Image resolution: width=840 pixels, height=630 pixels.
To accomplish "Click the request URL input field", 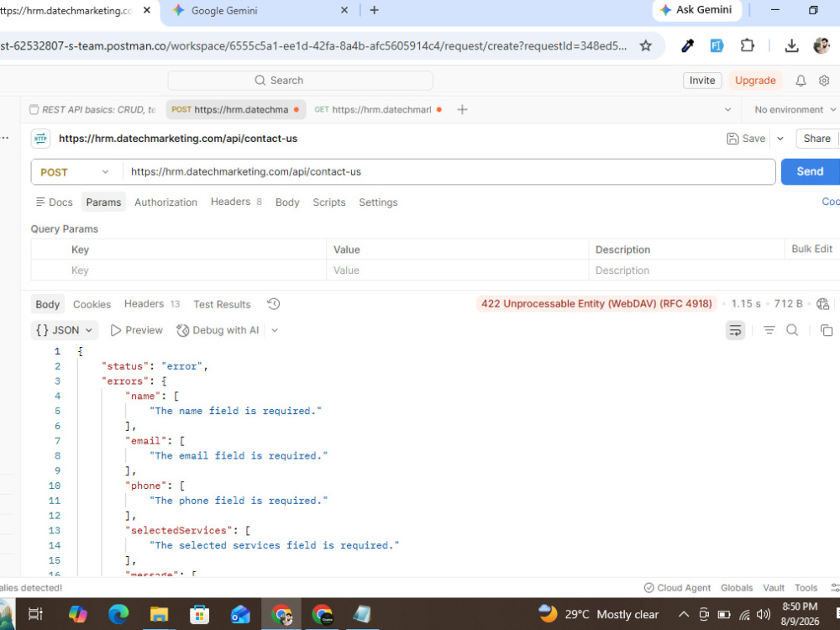I will [449, 172].
